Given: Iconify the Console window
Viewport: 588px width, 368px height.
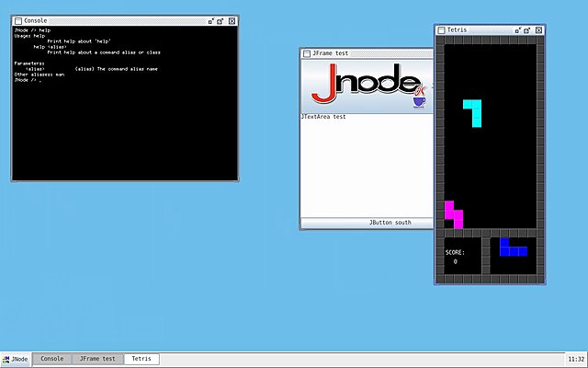Looking at the screenshot, I should (x=211, y=21).
